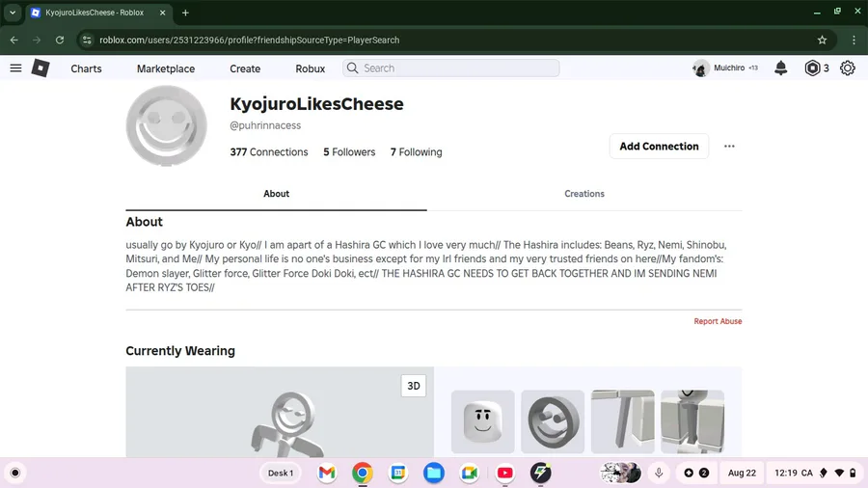Open Chrome's three-dot menu
This screenshot has height=488, width=868.
854,40
